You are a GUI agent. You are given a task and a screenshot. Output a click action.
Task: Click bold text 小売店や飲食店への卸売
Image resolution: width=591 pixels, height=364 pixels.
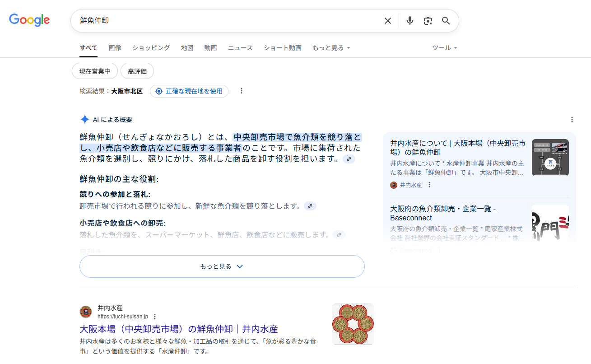point(122,223)
